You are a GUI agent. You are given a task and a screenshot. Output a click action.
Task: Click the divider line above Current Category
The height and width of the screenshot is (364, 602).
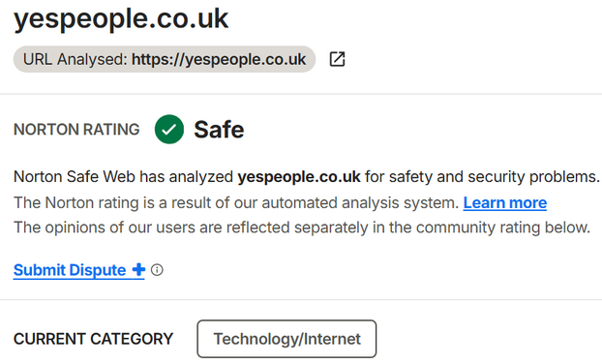coord(301,299)
